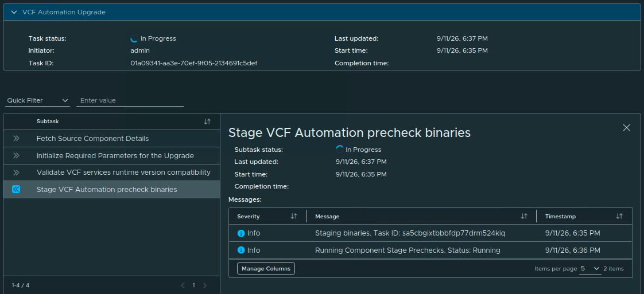Open the Quick Filter dropdown

(38, 100)
